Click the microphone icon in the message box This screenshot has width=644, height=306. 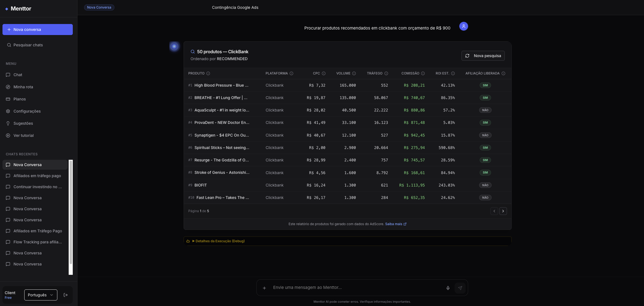point(448,288)
